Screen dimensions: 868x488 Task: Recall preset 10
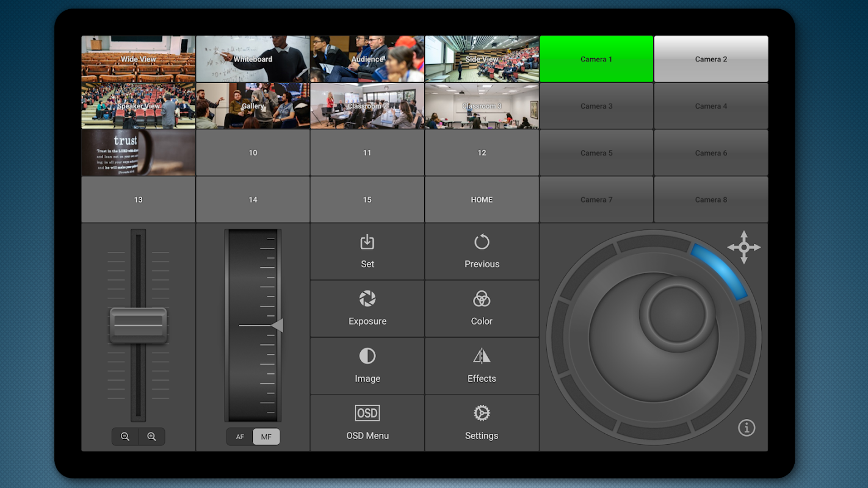[x=253, y=153]
